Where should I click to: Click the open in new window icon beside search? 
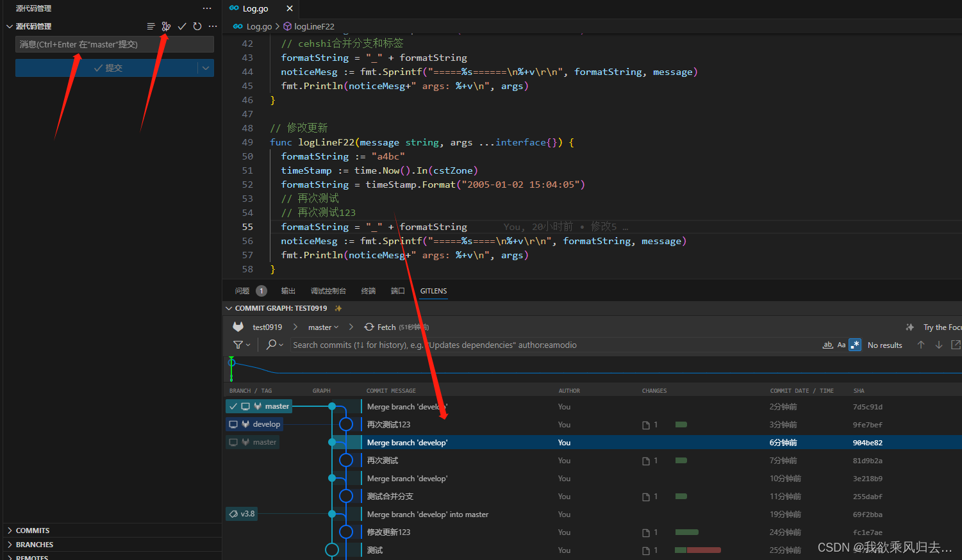point(956,345)
